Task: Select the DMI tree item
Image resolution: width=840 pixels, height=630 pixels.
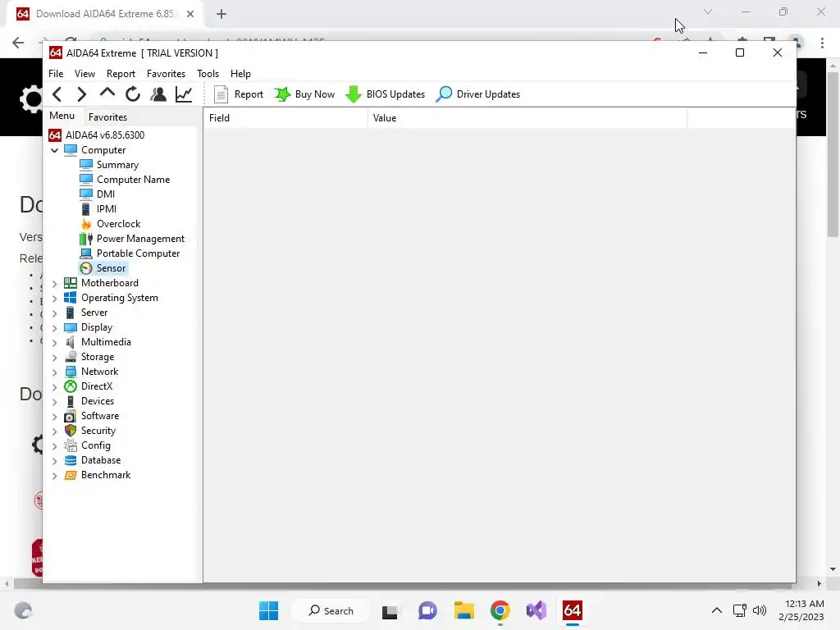Action: click(x=98, y=194)
